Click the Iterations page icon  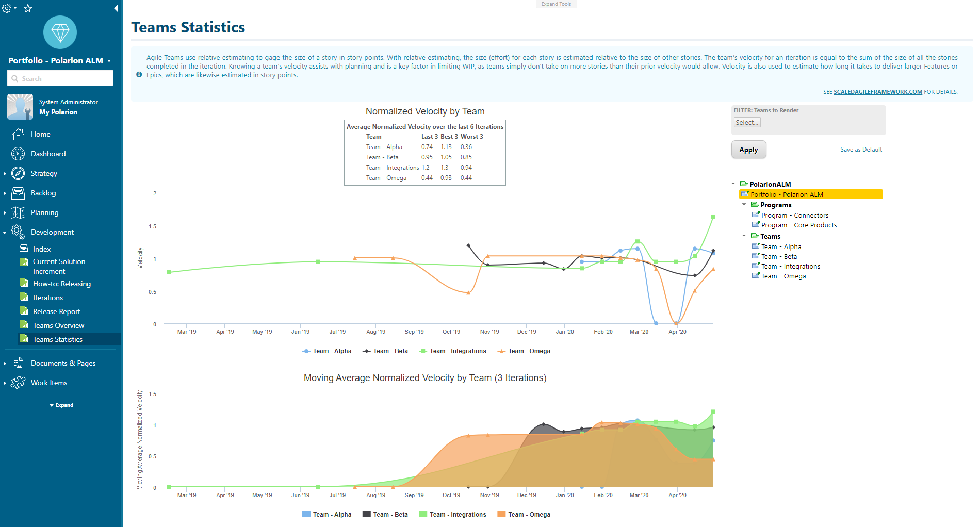pos(24,297)
